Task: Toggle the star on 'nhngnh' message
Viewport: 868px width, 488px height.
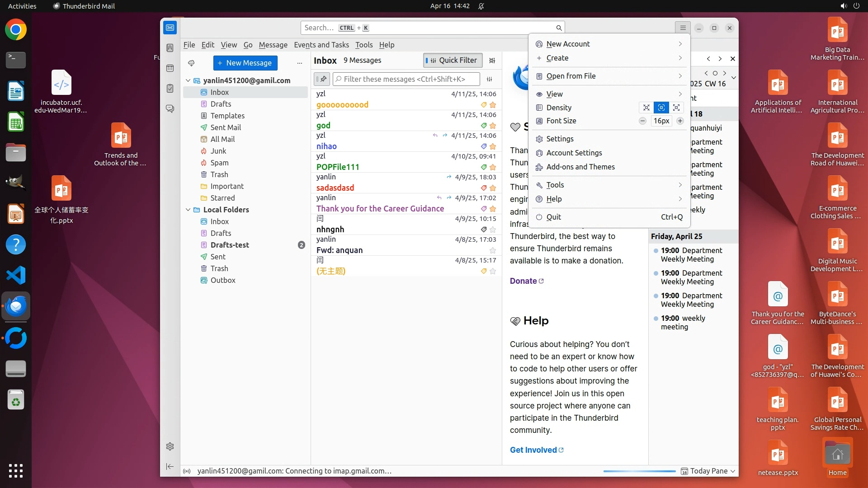Action: coord(493,230)
